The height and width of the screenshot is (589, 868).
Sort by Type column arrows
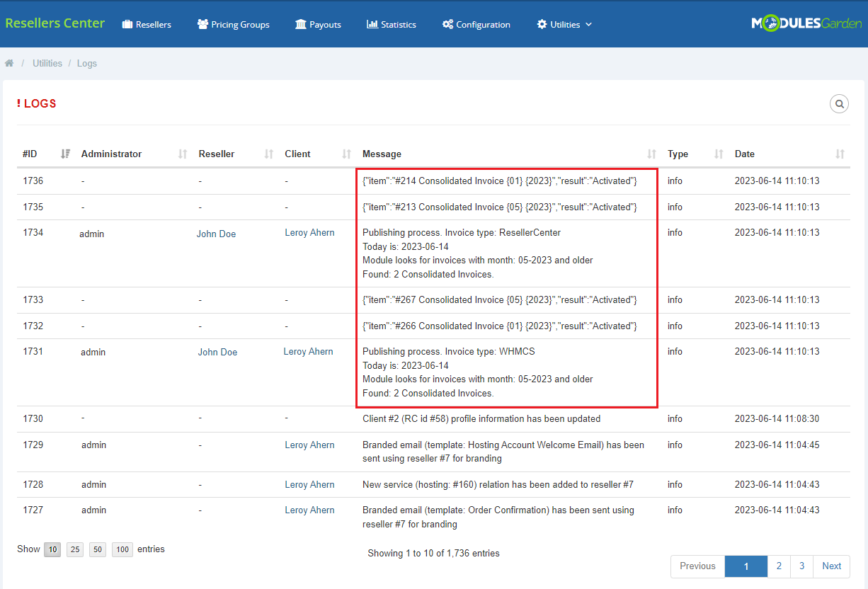[719, 154]
